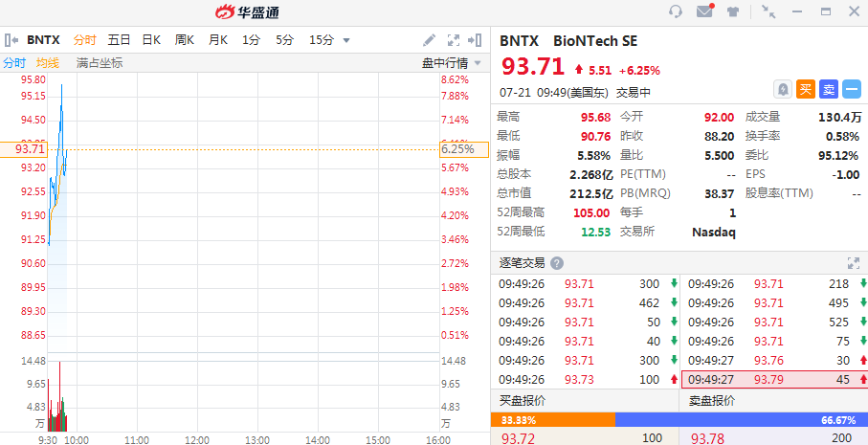Minimize the 华盛通 window

click(797, 11)
